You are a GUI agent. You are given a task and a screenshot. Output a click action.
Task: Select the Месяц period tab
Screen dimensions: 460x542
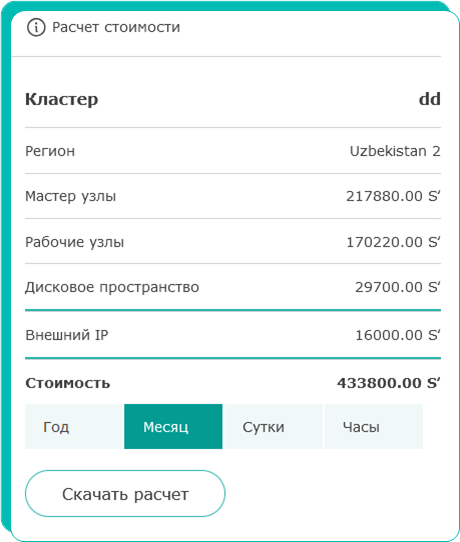(x=173, y=427)
